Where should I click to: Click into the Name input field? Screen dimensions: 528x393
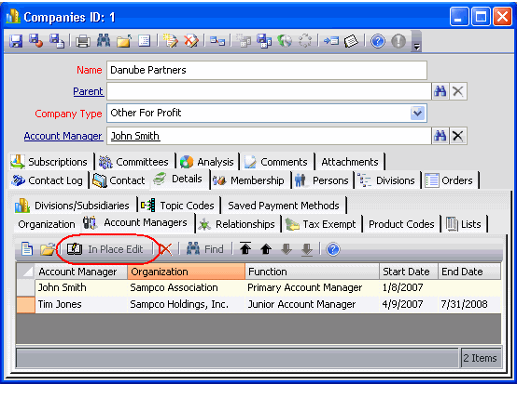[x=267, y=70]
